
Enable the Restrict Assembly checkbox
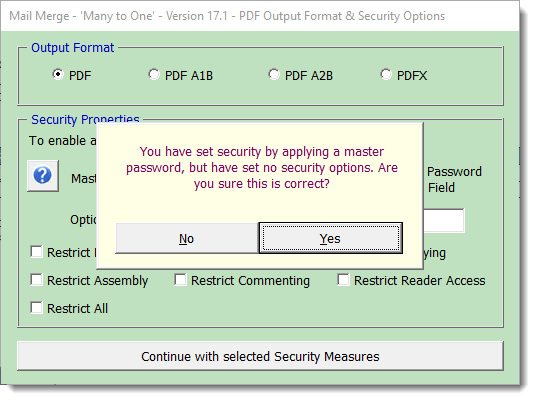pyautogui.click(x=36, y=280)
